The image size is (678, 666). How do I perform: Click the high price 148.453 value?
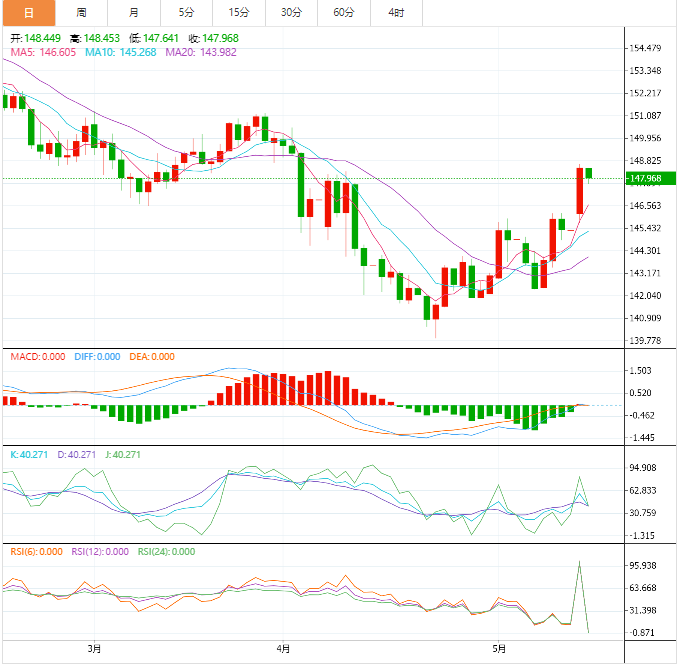pos(102,38)
